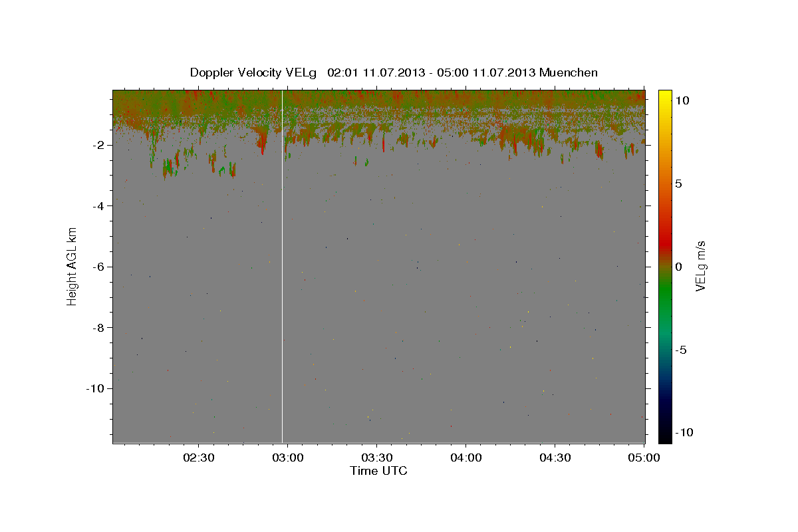Click the 02:30 time tick label
This screenshot has width=798, height=532.
199,458
